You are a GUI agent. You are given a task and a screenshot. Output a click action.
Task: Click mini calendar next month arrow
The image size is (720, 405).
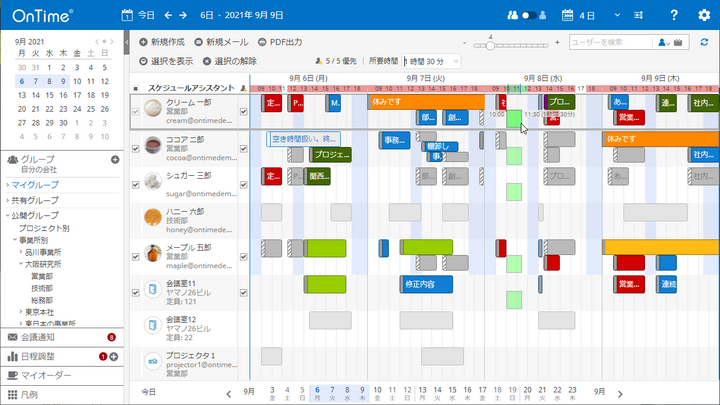point(111,41)
